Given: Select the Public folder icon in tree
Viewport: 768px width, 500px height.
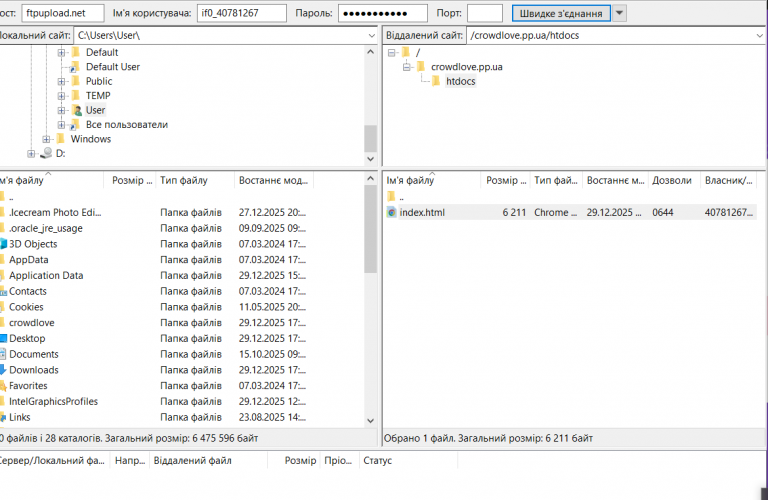Looking at the screenshot, I should coord(76,81).
